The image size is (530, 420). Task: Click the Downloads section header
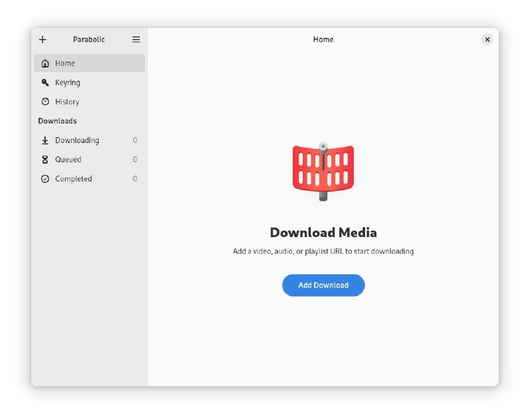(x=58, y=121)
